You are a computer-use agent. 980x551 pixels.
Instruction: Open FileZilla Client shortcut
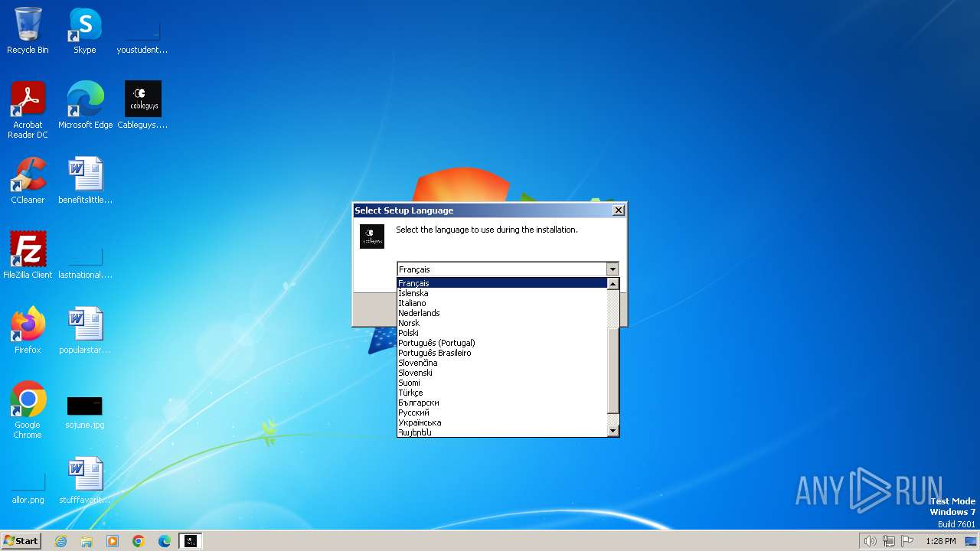coord(28,256)
